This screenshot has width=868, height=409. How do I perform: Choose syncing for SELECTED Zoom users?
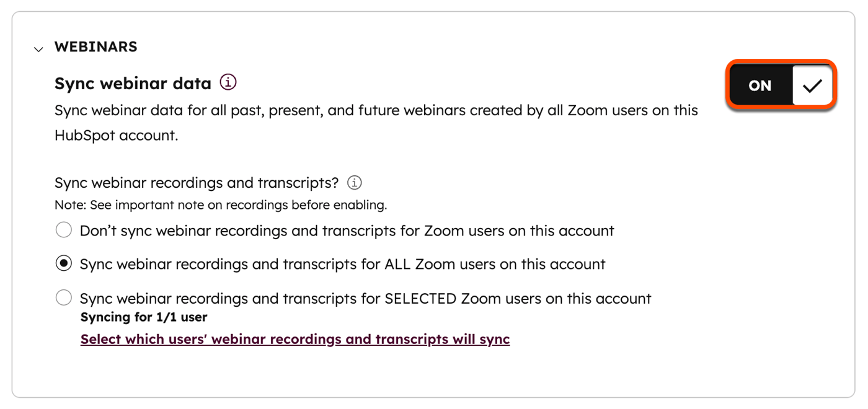64,297
